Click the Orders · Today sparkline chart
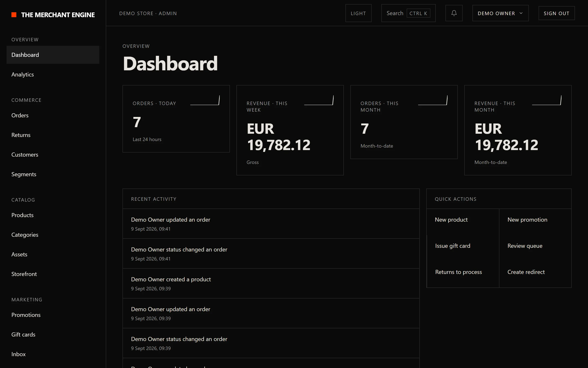 click(x=205, y=100)
